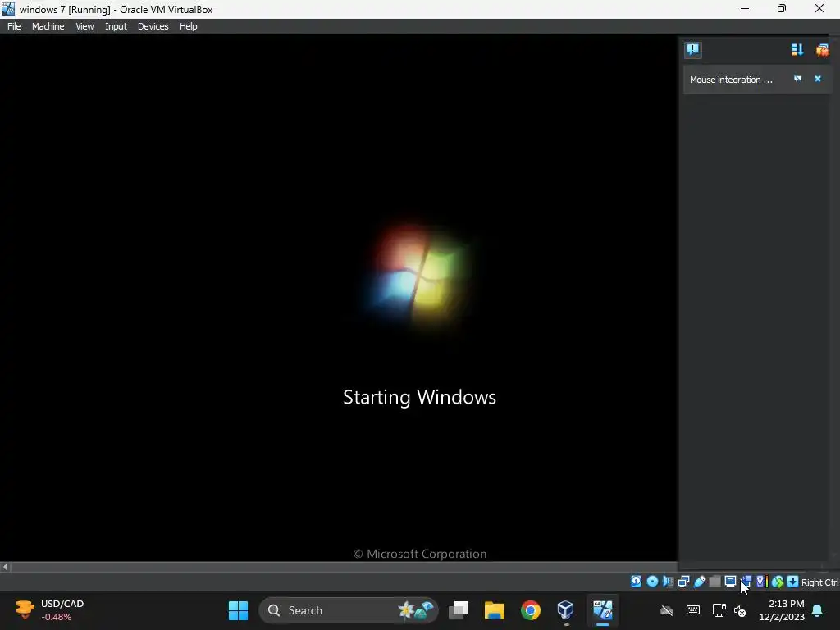This screenshot has width=840, height=630.
Task: Click the optical disc status icon
Action: (652, 582)
